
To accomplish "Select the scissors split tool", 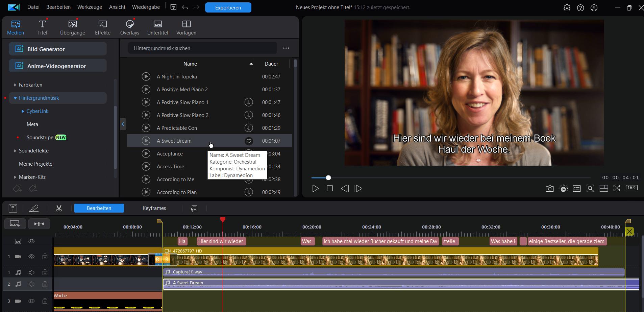I will point(59,208).
